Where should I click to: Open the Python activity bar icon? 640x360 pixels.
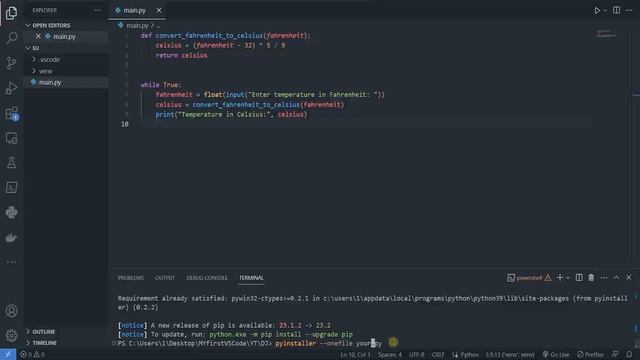(x=11, y=212)
